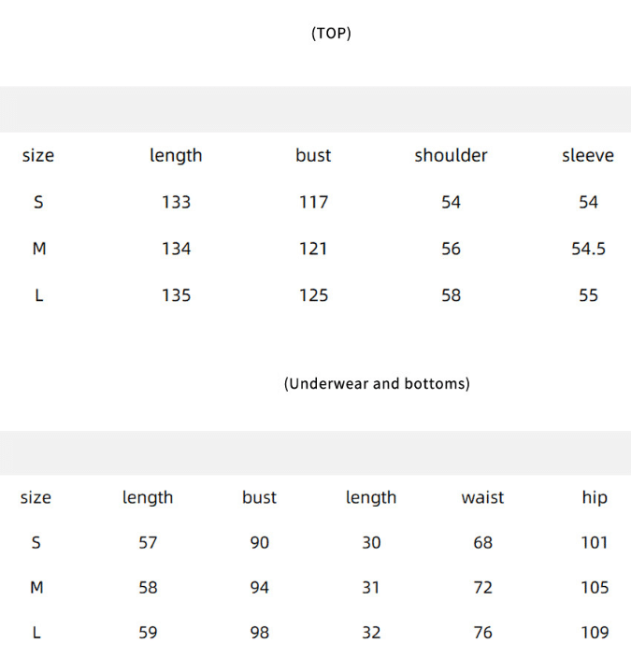Click the (TOP) section heading

(x=331, y=33)
